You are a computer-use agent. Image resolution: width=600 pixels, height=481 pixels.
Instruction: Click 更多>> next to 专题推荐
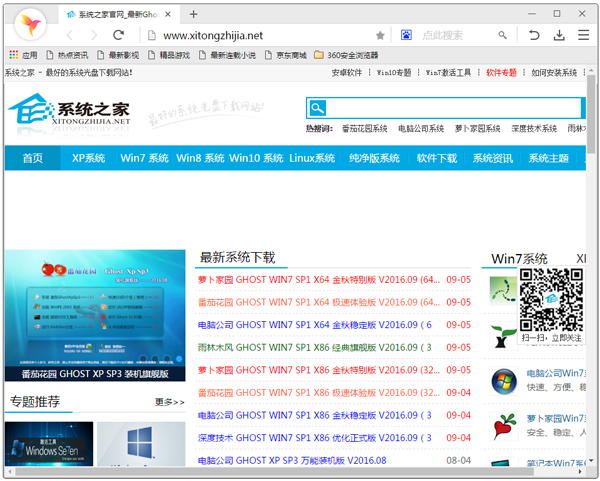coord(170,402)
